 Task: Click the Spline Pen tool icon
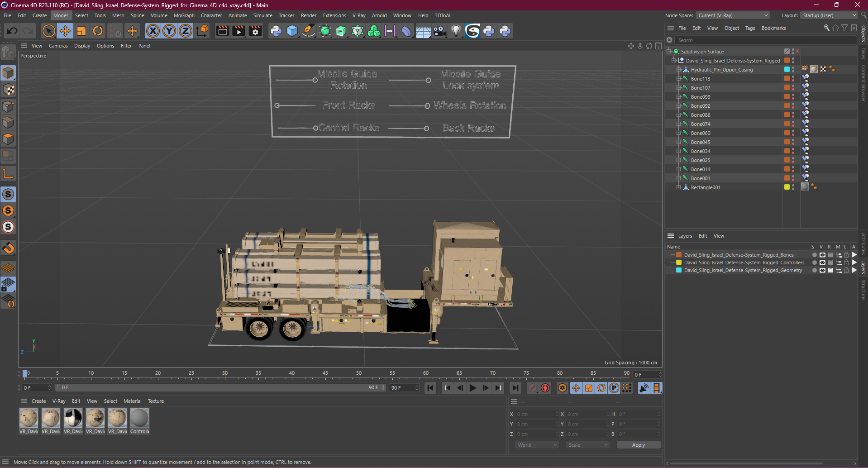pyautogui.click(x=309, y=31)
